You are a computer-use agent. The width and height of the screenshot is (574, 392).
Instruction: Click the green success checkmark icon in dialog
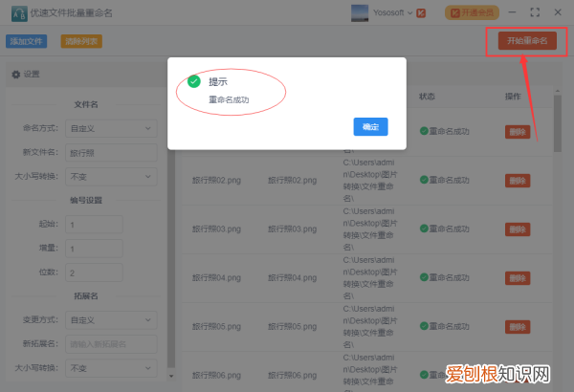[x=194, y=81]
